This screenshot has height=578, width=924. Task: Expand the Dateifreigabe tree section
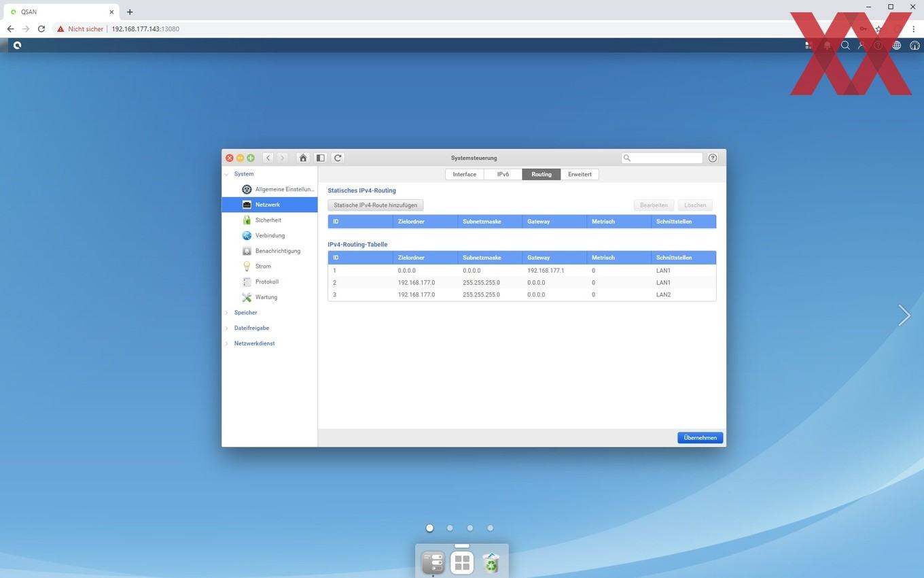click(x=227, y=328)
